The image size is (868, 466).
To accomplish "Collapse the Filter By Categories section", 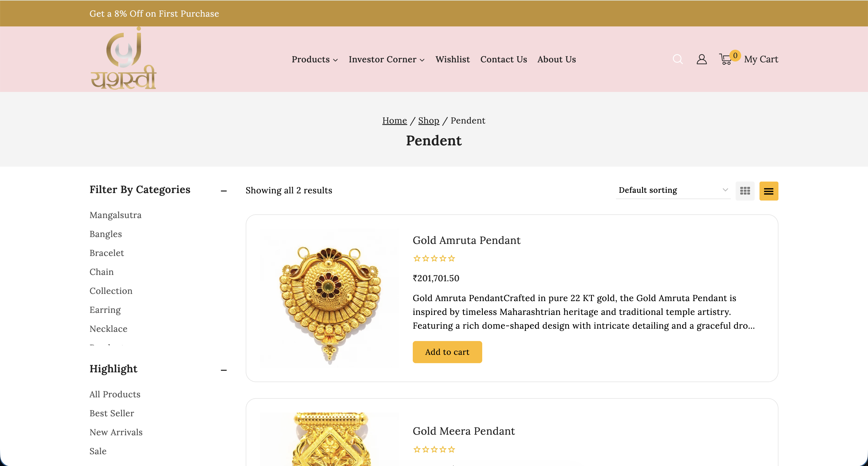I will click(224, 191).
